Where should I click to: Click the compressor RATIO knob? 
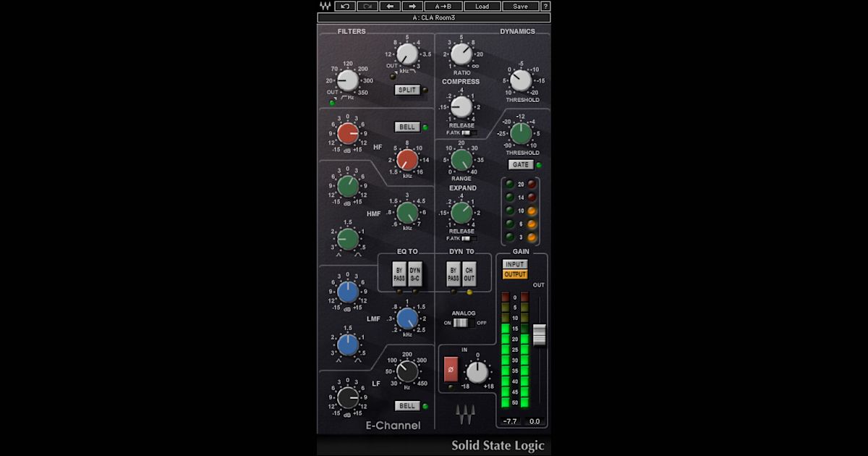point(461,54)
